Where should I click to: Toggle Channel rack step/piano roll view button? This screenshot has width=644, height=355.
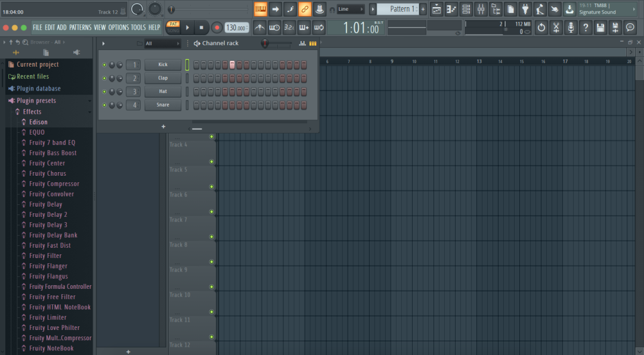point(312,43)
